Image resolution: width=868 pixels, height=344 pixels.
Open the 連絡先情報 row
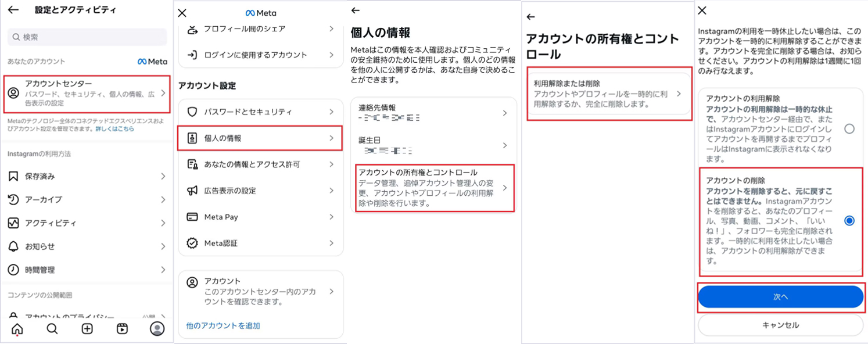pyautogui.click(x=433, y=113)
